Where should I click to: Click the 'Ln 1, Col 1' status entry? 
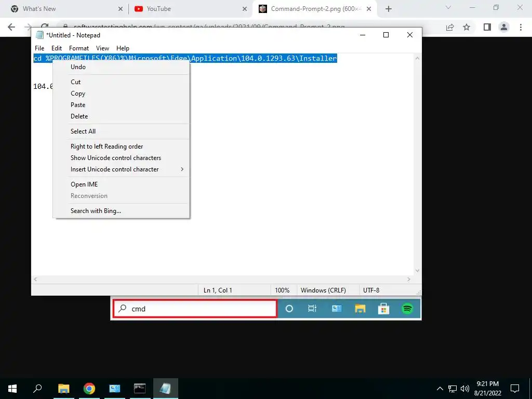pyautogui.click(x=218, y=290)
